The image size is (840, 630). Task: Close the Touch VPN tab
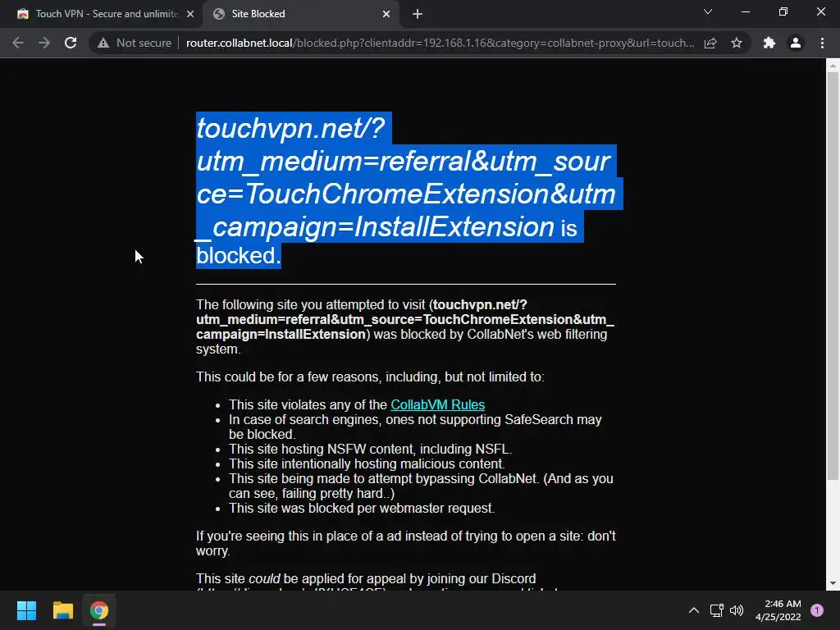pos(190,14)
